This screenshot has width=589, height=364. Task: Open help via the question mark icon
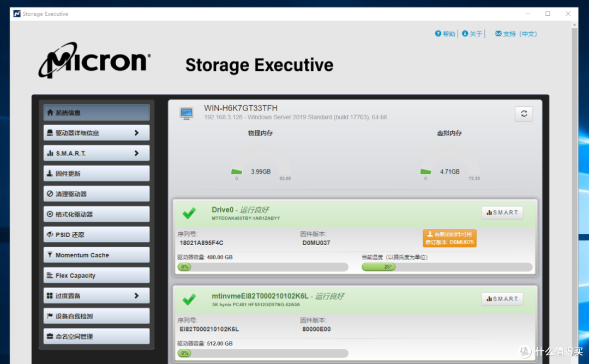438,34
